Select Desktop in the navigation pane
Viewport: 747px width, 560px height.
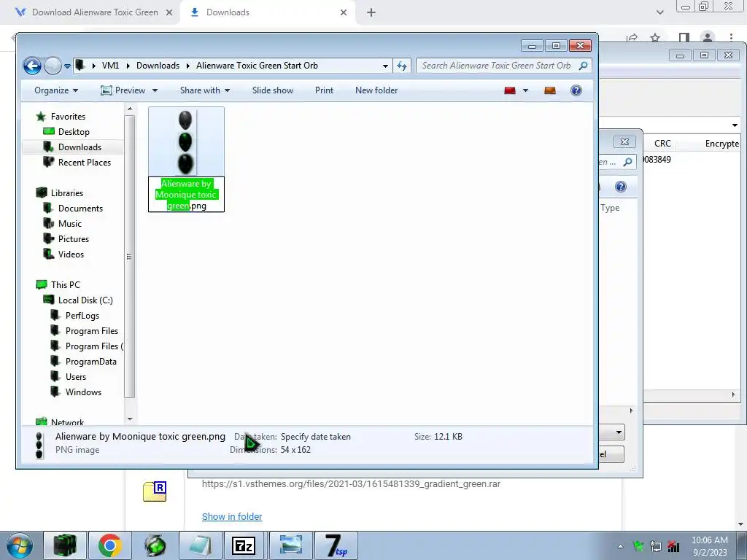[74, 132]
